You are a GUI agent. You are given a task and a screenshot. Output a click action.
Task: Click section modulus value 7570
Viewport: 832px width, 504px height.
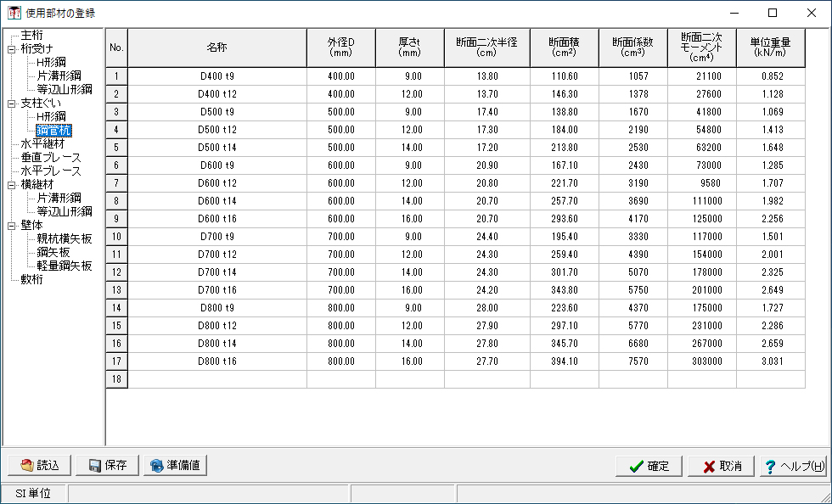(x=633, y=361)
